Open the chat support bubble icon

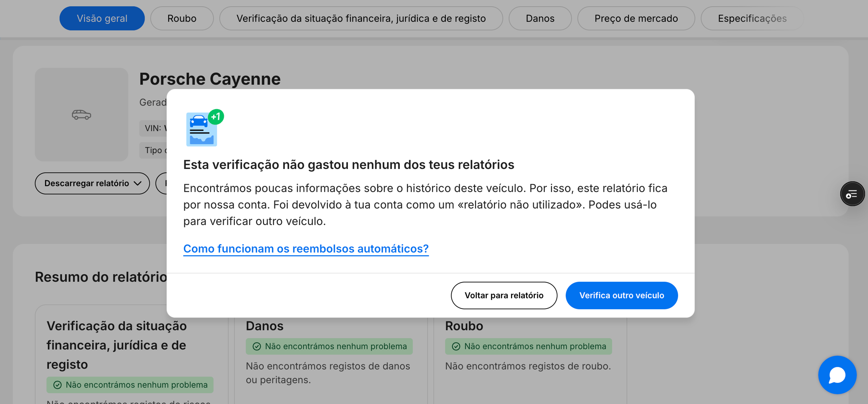click(x=837, y=375)
